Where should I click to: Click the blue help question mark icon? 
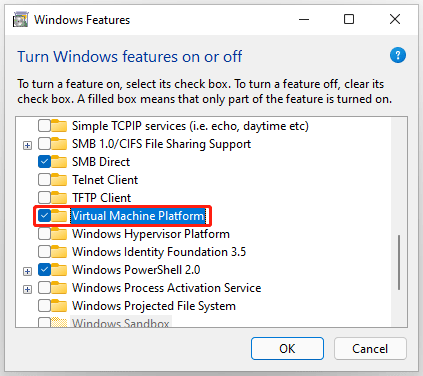pos(398,55)
